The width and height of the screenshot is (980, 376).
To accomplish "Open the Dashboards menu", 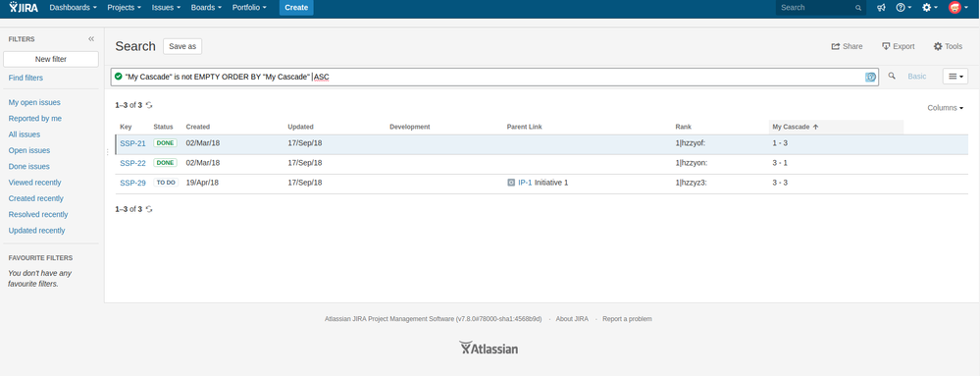I will pos(74,8).
